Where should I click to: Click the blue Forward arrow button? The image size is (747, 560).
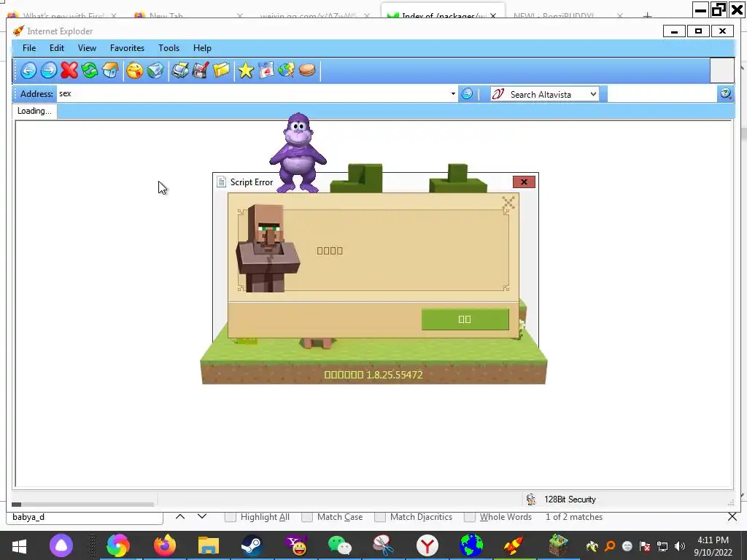click(x=49, y=71)
